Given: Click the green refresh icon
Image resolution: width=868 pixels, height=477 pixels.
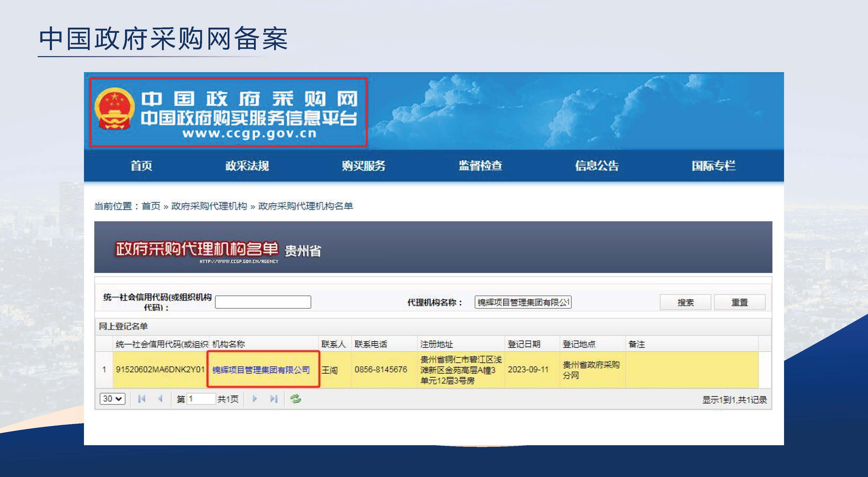Looking at the screenshot, I should 296,399.
